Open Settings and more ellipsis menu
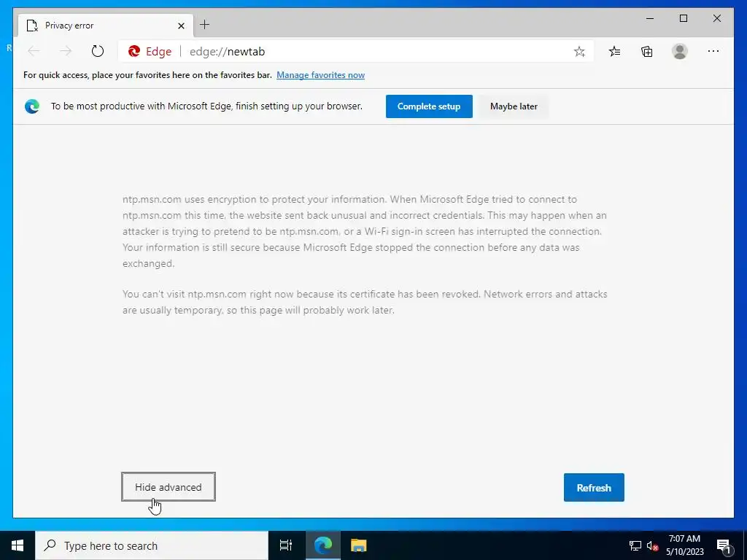Screen dimensions: 747x560 pos(713,51)
